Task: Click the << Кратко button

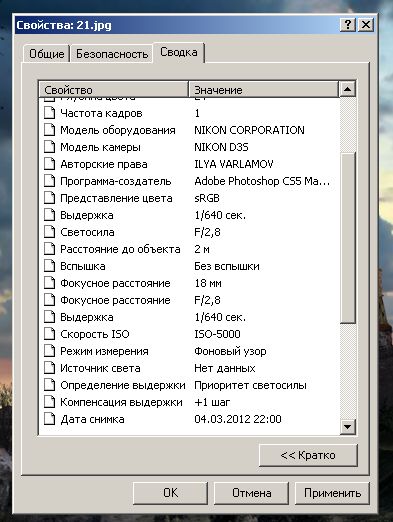Action: pos(308,455)
